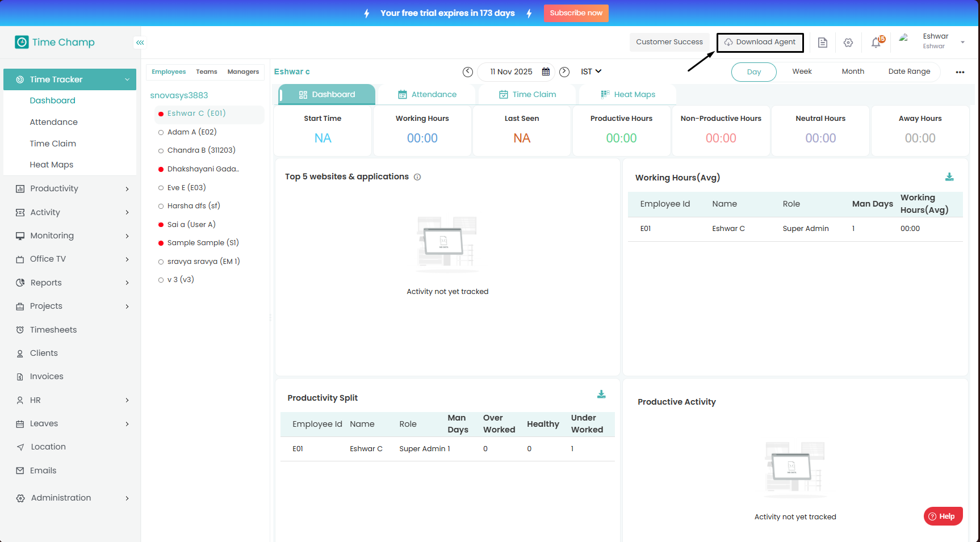The width and height of the screenshot is (980, 542).
Task: Download the Productivity Split report
Action: (x=601, y=394)
